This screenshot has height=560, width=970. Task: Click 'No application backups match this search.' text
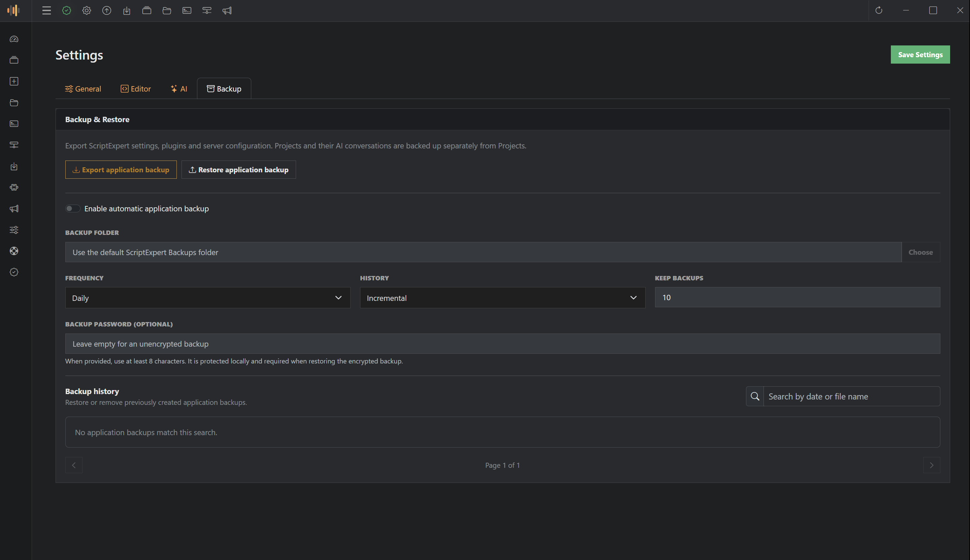(x=146, y=432)
